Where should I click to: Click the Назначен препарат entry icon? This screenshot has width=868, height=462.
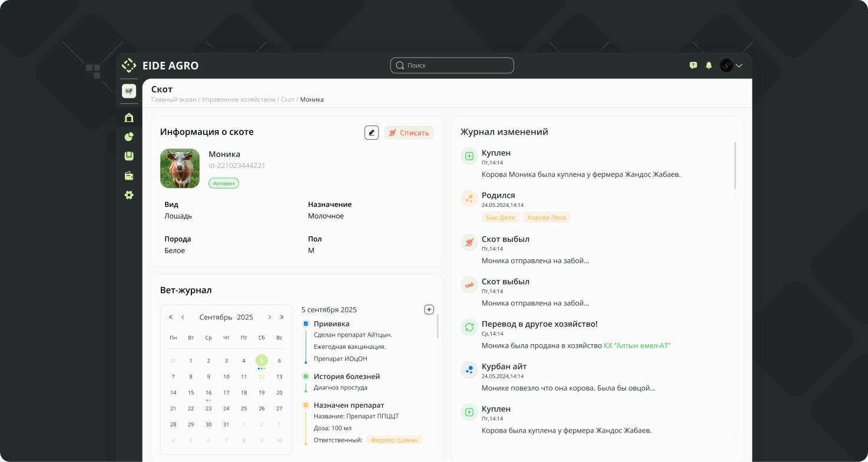point(306,405)
